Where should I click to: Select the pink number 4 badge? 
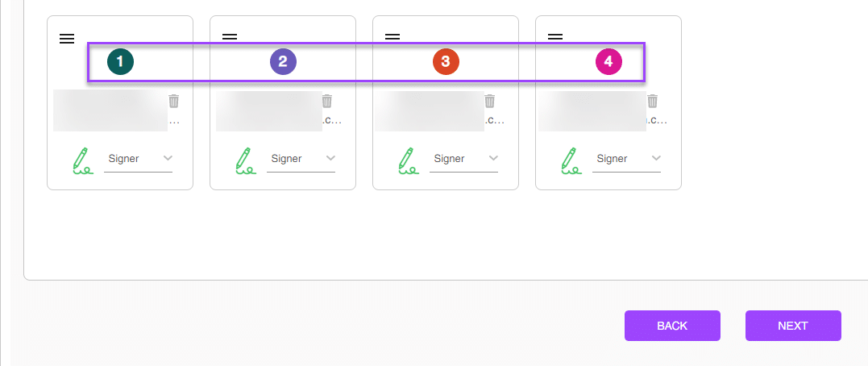pos(609,62)
